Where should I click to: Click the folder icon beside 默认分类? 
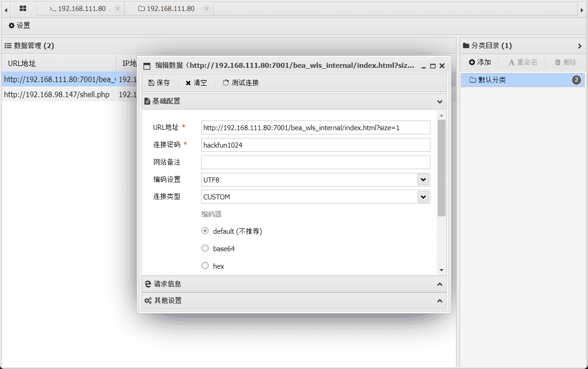[x=472, y=80]
